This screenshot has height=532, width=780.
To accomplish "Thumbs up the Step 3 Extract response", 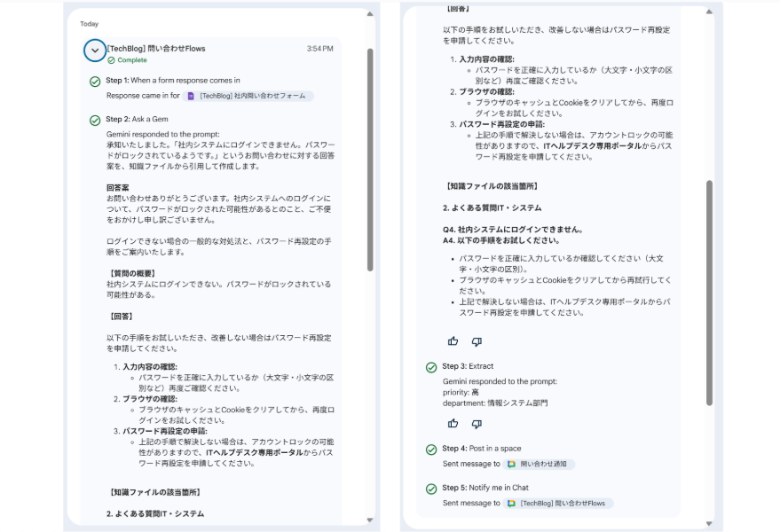I will [453, 424].
